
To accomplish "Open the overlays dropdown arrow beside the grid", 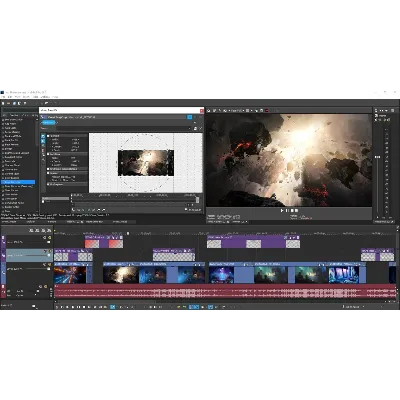I will tap(251, 110).
